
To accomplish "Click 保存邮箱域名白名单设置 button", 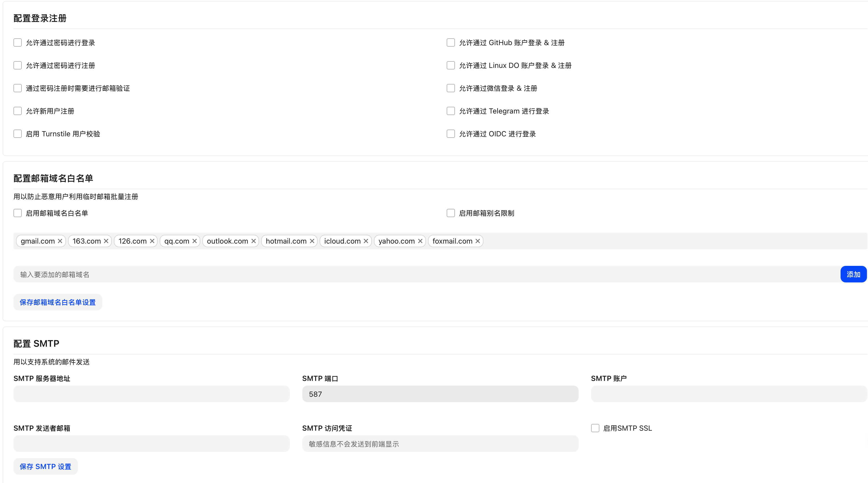I will [x=58, y=302].
